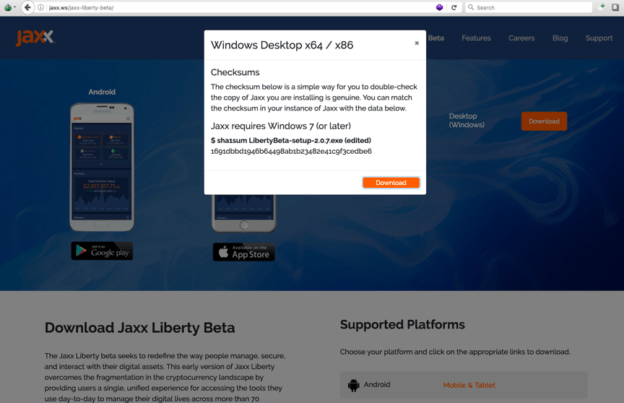The height and width of the screenshot is (403, 624).
Task: Click the address bar URL field
Action: point(239,8)
